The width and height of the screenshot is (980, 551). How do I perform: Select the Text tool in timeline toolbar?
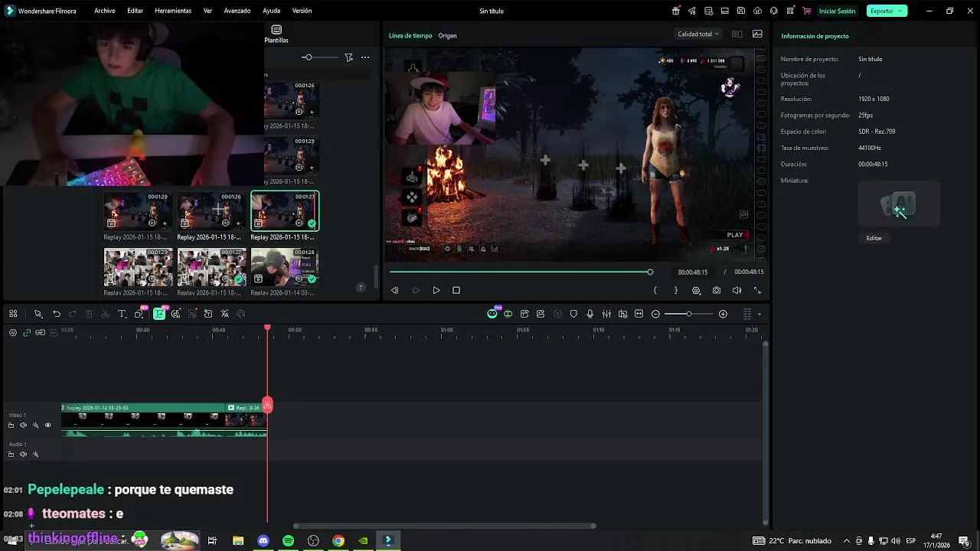coord(122,314)
